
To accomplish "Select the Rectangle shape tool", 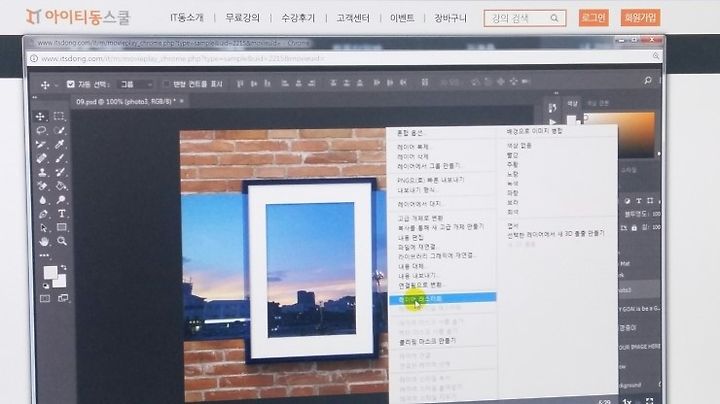I will coord(62,227).
